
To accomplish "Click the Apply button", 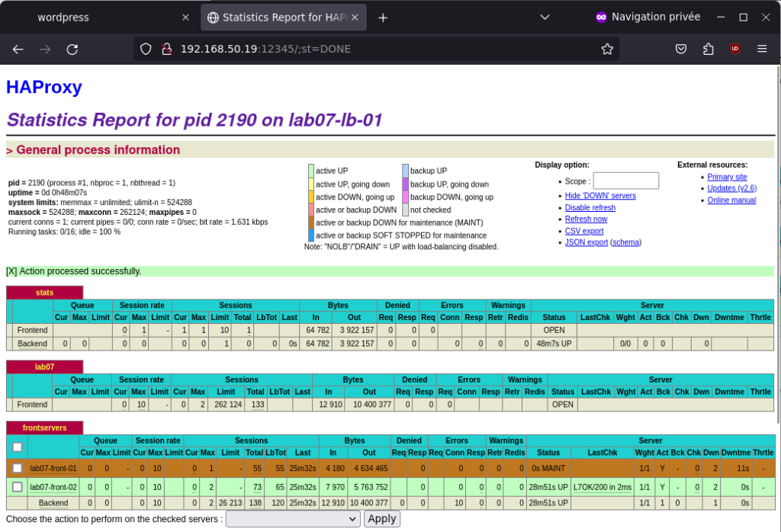I will (x=382, y=519).
